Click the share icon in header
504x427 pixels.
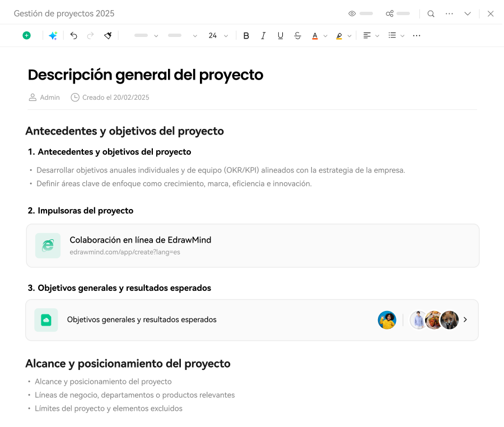390,13
